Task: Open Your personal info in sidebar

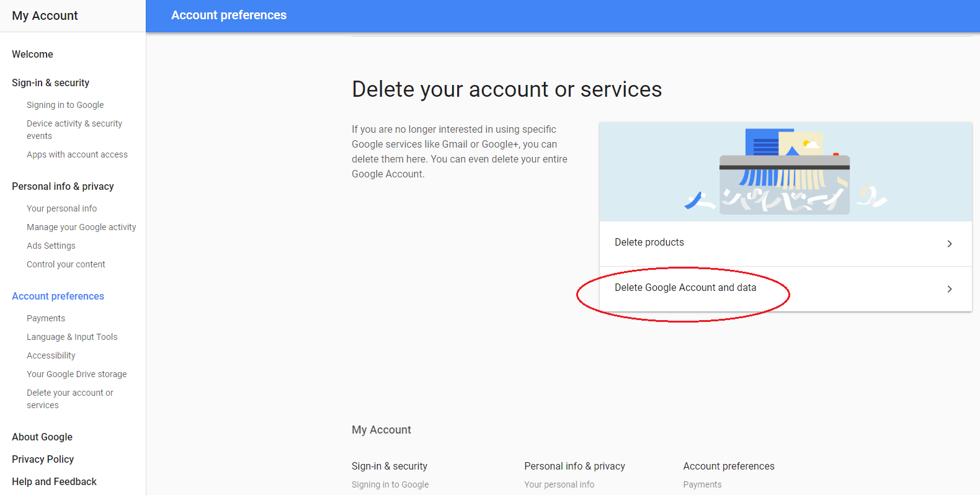Action: tap(61, 208)
